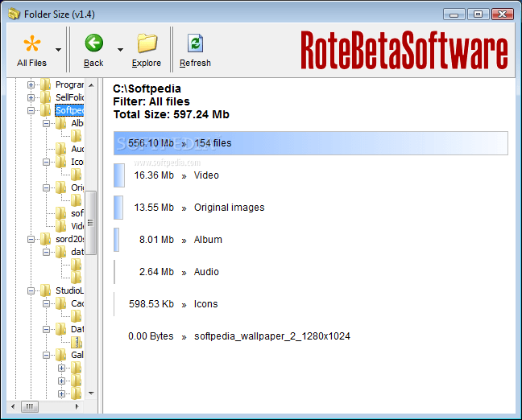Select the Aud folder in the tree
This screenshot has width=522, height=420.
pos(77,149)
